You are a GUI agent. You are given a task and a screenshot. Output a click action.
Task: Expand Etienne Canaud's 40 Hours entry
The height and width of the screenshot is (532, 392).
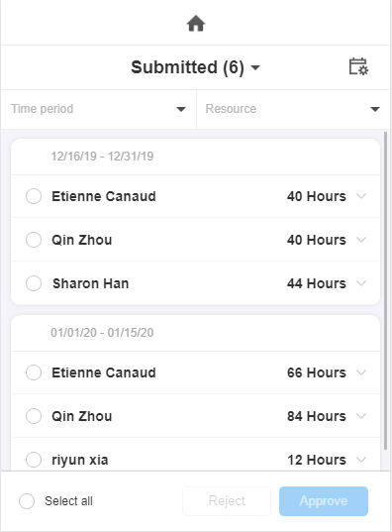click(x=361, y=196)
